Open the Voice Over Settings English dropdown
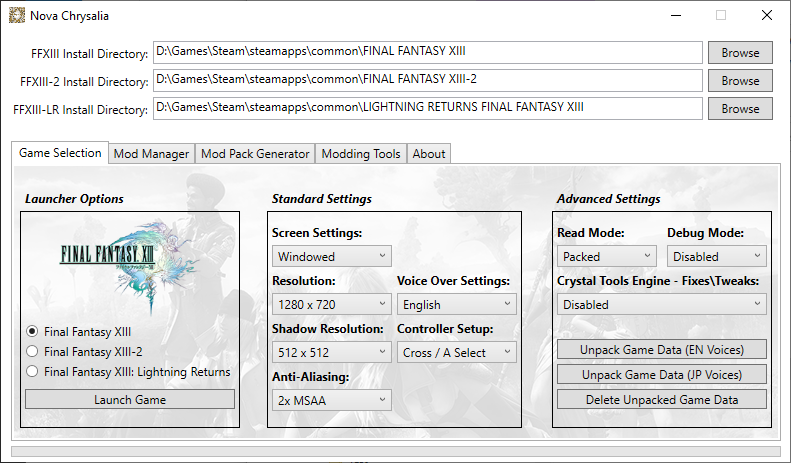This screenshot has width=791, height=463. (457, 304)
